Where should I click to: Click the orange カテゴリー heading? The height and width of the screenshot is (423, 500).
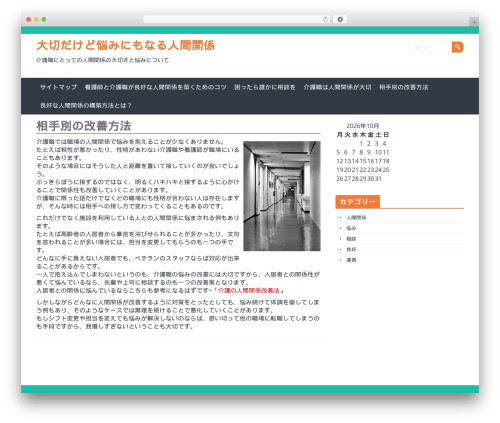[x=357, y=202]
